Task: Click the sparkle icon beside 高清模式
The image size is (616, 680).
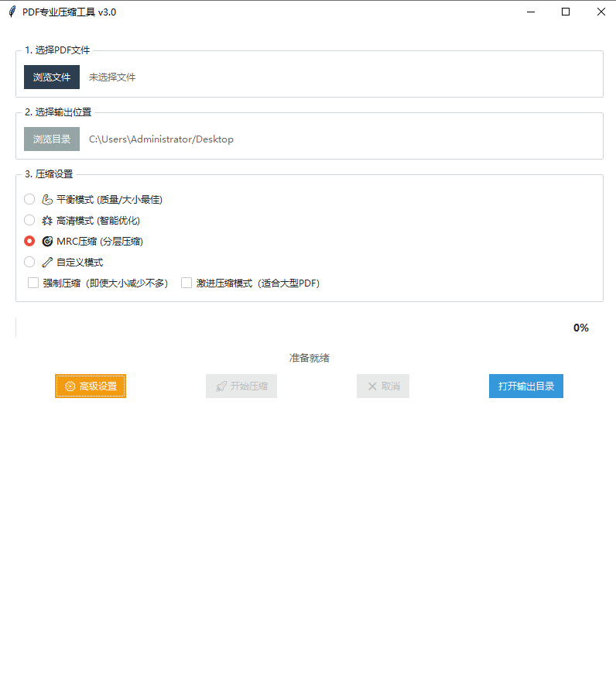Action: (x=47, y=220)
